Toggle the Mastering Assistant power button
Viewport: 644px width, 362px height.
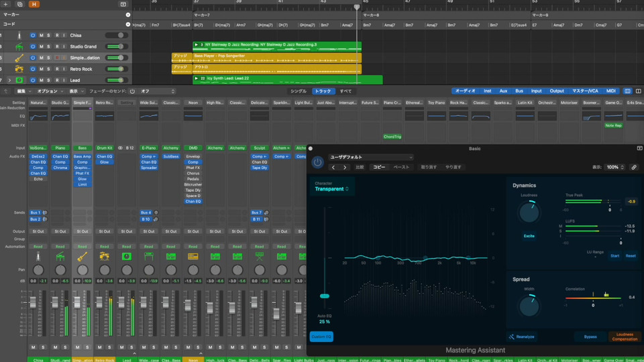[x=317, y=162]
